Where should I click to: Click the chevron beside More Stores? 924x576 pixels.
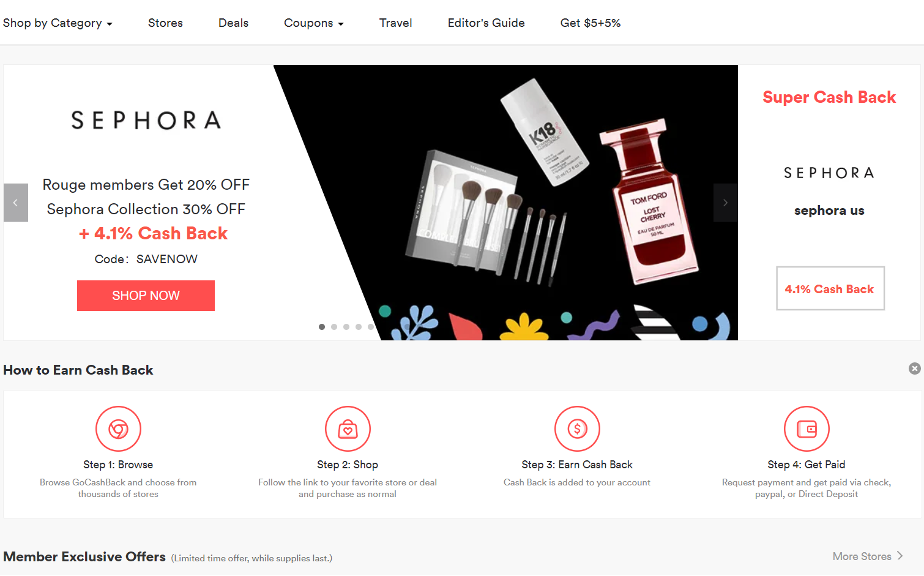pos(900,556)
